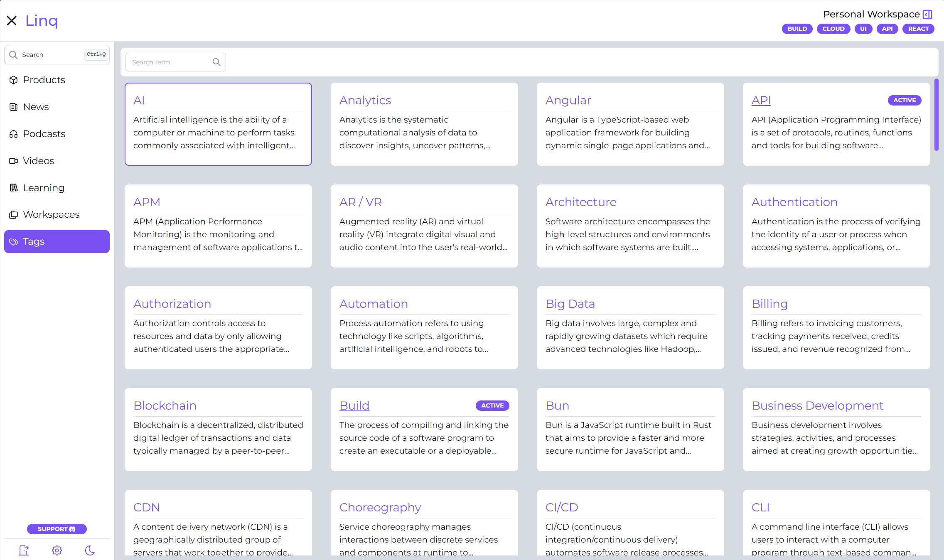Click magnifier icon in Search term field
Screen dimensions: 944x560
216,62
